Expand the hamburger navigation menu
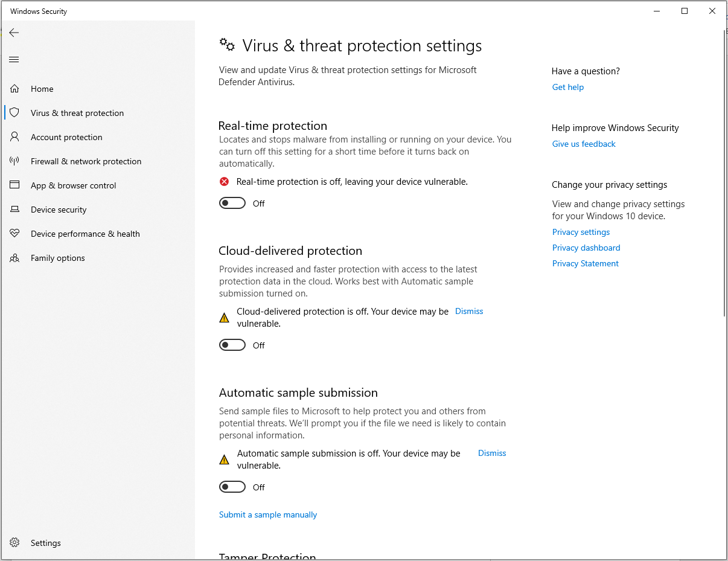 point(14,60)
